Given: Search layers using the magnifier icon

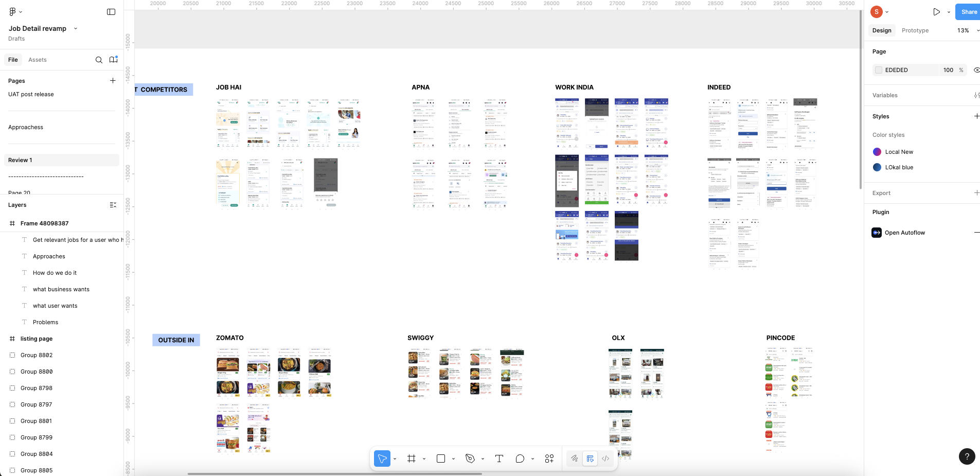Looking at the screenshot, I should click(x=99, y=60).
